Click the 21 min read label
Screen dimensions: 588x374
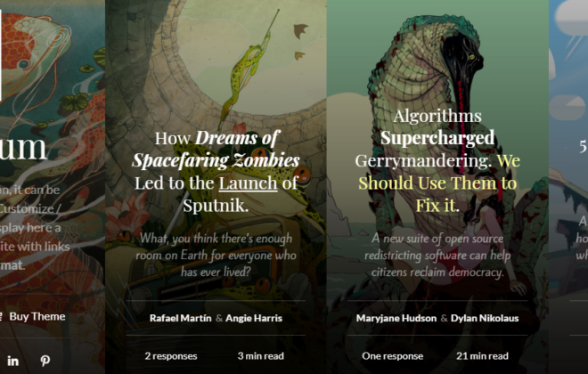pos(482,356)
